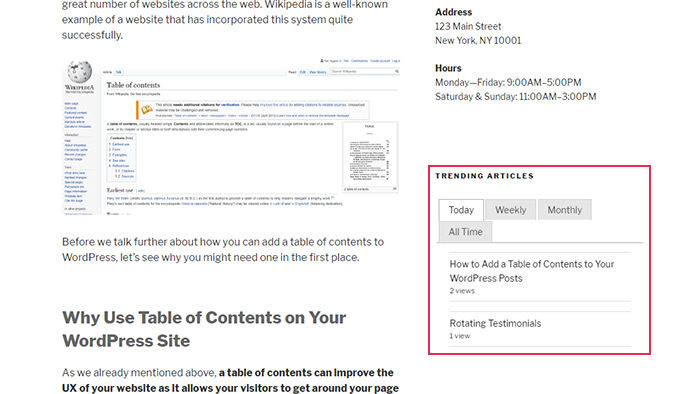
Task: Click the paragraph starting 'Before we talk further'
Action: coord(223,249)
